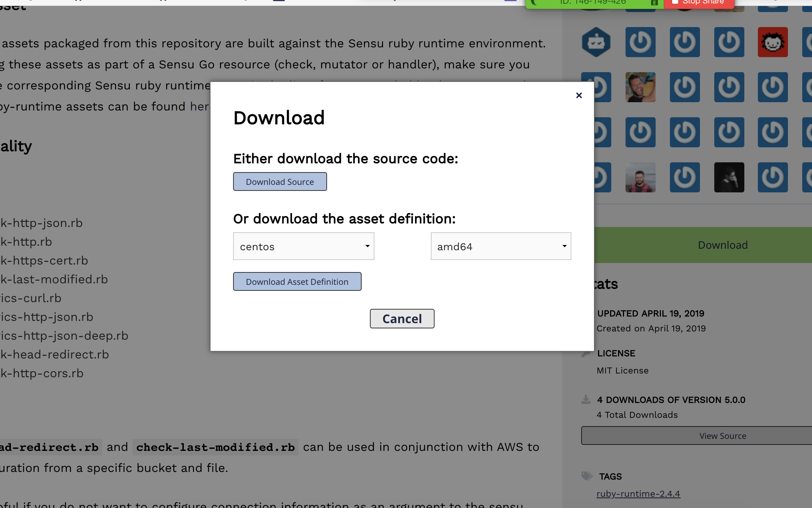Expand the OS selector arrow next to centos

[367, 246]
